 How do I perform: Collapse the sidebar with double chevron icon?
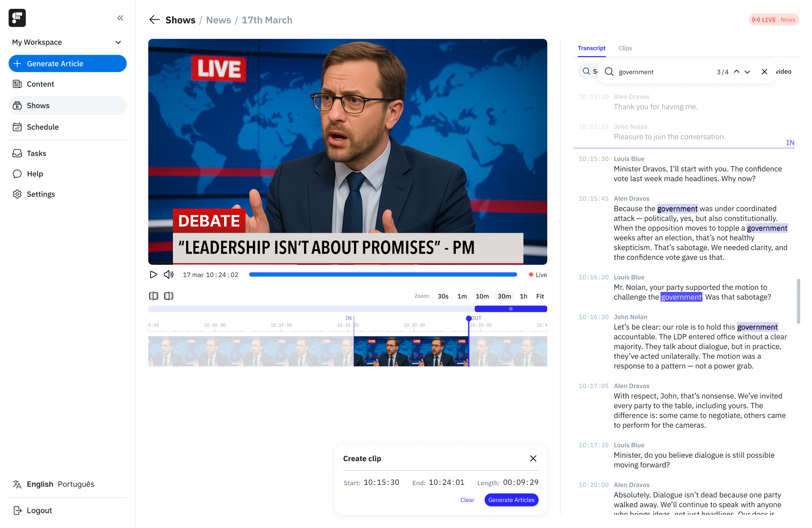(x=121, y=18)
